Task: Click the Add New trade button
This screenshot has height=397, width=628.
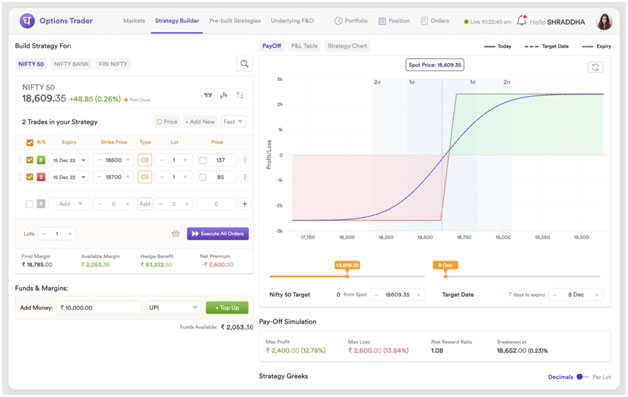Action: [200, 121]
